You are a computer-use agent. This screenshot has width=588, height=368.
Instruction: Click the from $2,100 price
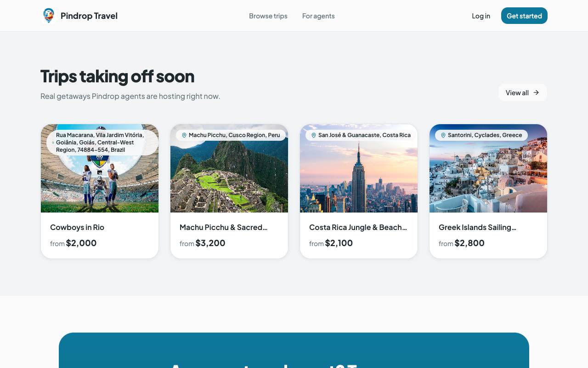point(331,243)
